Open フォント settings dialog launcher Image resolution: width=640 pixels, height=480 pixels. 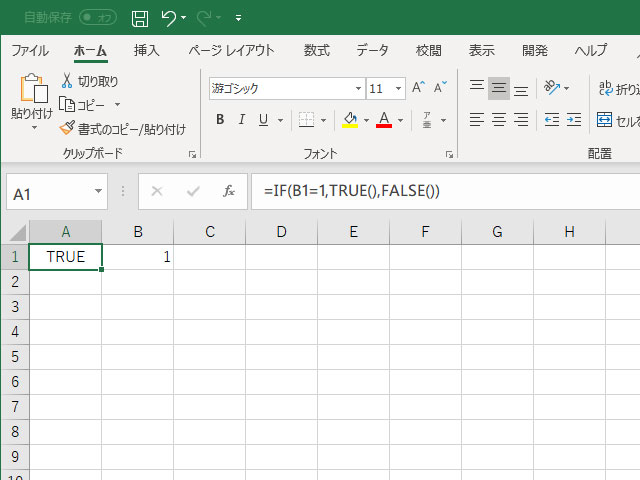click(x=449, y=154)
